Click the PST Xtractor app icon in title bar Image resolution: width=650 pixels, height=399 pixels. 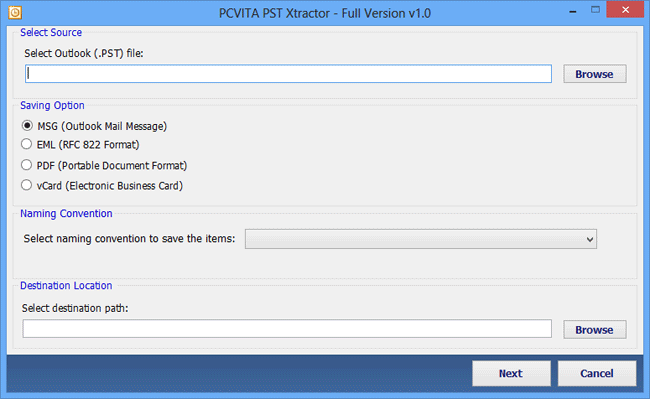pos(15,13)
